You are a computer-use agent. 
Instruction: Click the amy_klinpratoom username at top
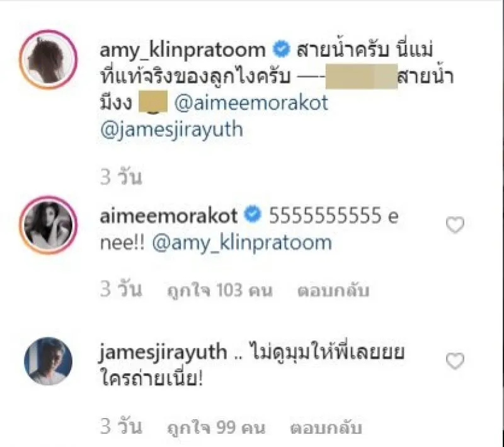pyautogui.click(x=183, y=51)
